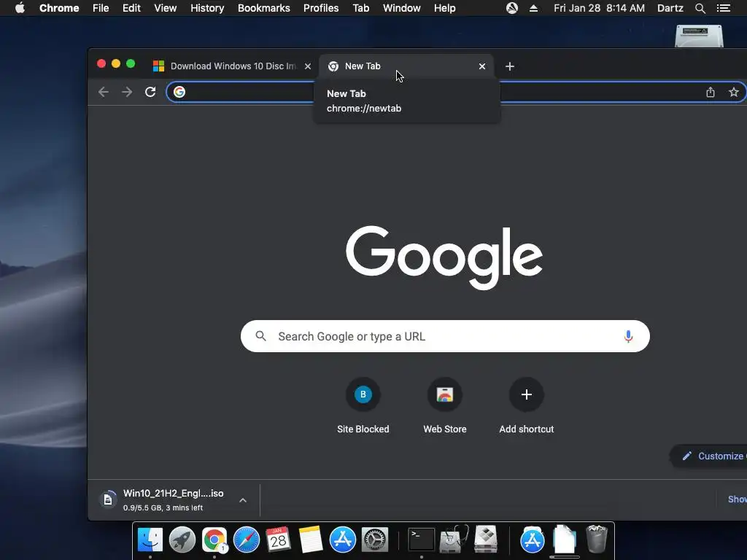Open the Edit menu

[x=131, y=8]
